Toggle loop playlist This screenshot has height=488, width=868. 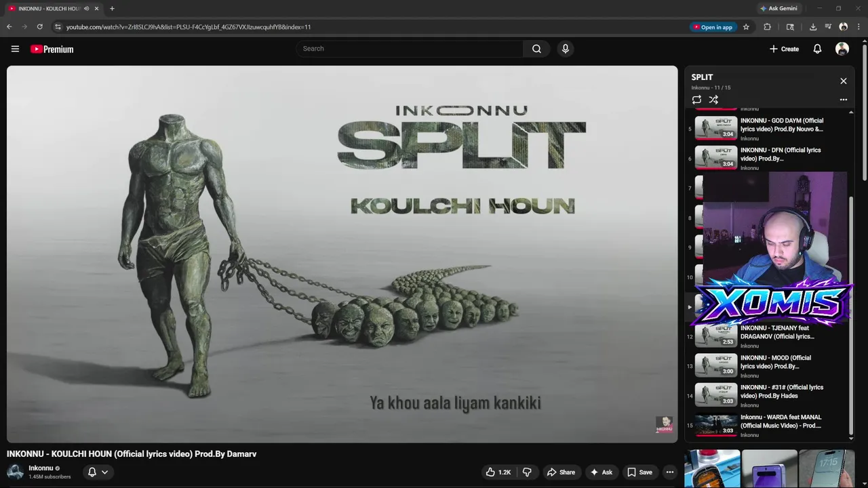click(696, 100)
